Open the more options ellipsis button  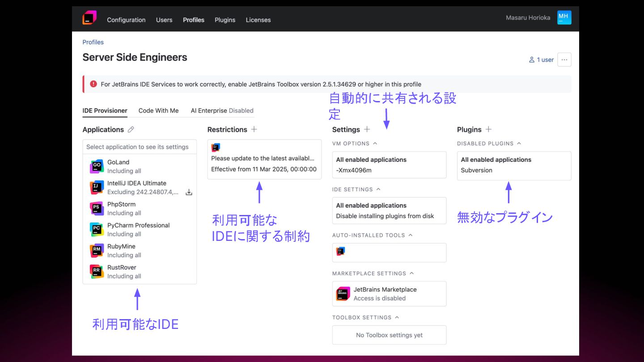pos(564,59)
